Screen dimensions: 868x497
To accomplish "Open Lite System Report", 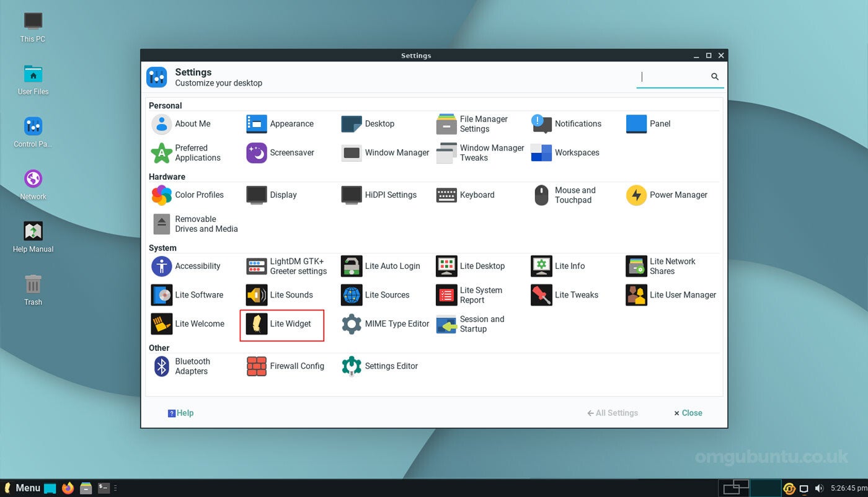I will [469, 295].
